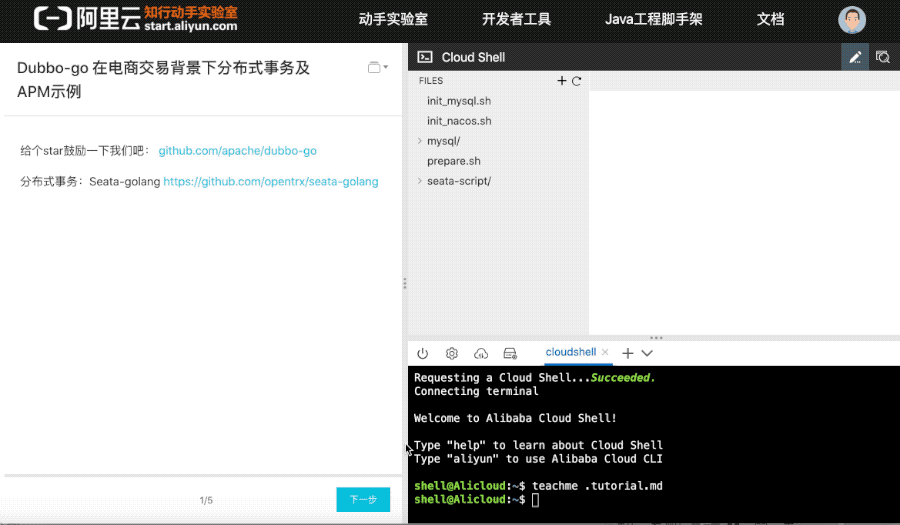Viewport: 900px width, 525px height.
Task: Open the init_mysql.sh file
Action: (459, 101)
